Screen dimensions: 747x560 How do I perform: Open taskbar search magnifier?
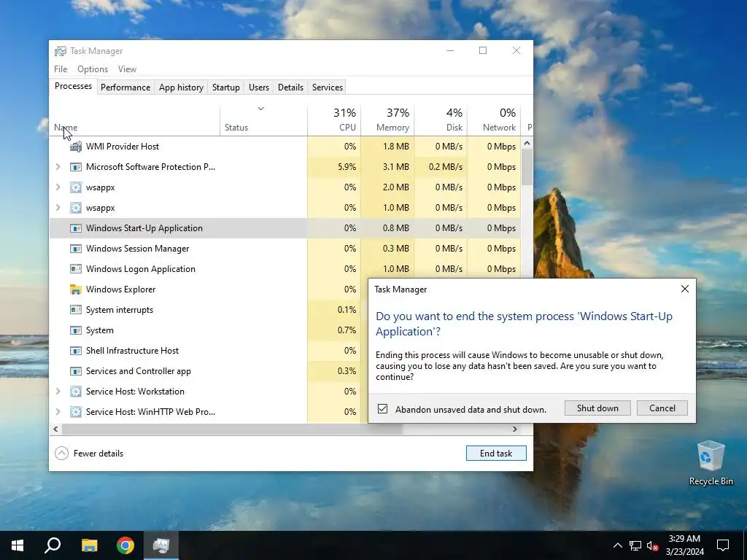53,545
